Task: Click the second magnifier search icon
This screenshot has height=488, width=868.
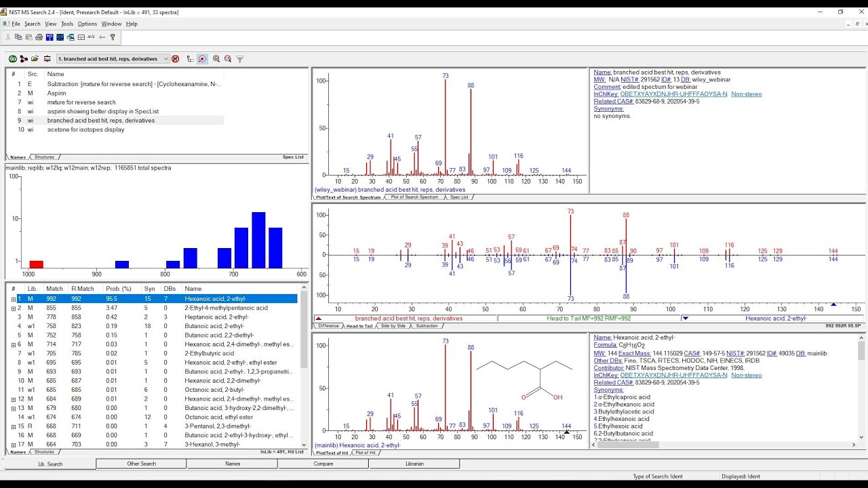Action: point(228,59)
